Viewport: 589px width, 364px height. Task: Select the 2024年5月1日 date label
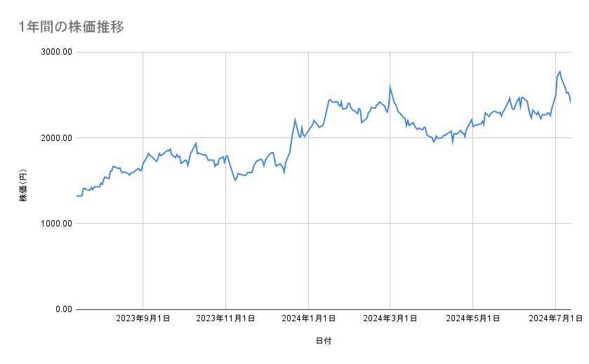coord(472,319)
